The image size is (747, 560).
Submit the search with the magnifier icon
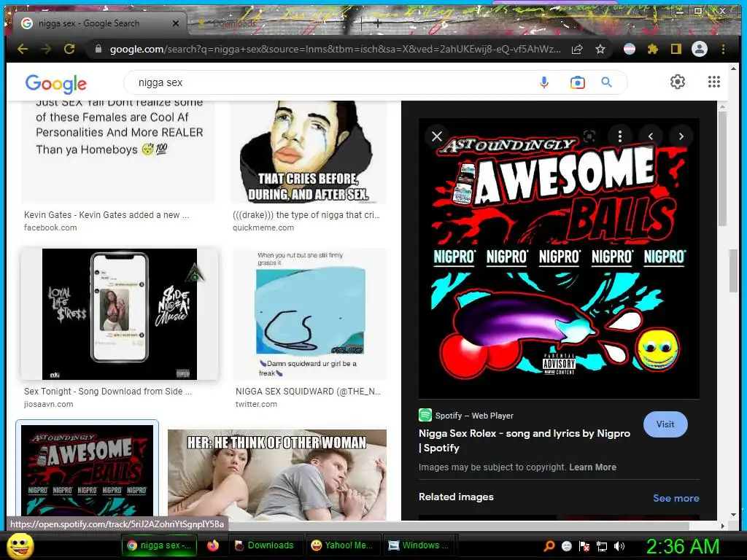pyautogui.click(x=606, y=82)
